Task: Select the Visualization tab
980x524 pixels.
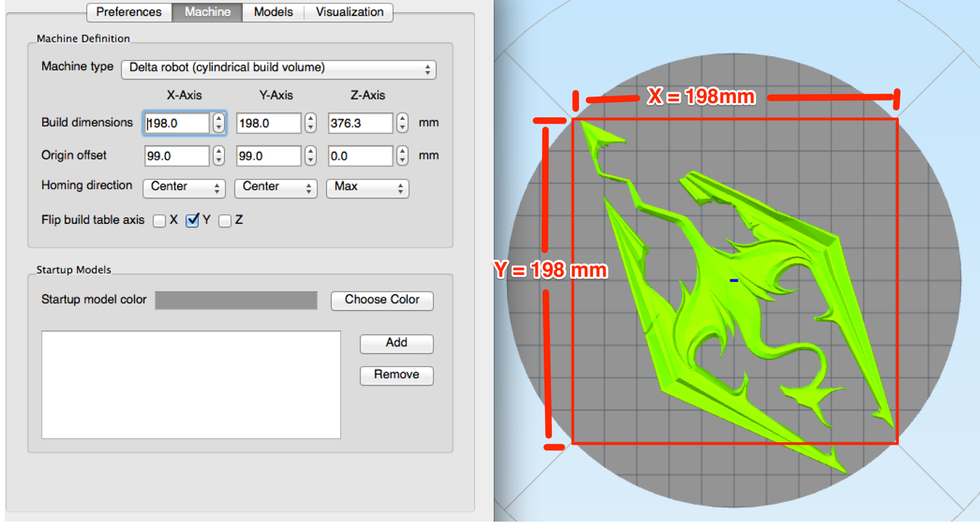Action: click(349, 12)
